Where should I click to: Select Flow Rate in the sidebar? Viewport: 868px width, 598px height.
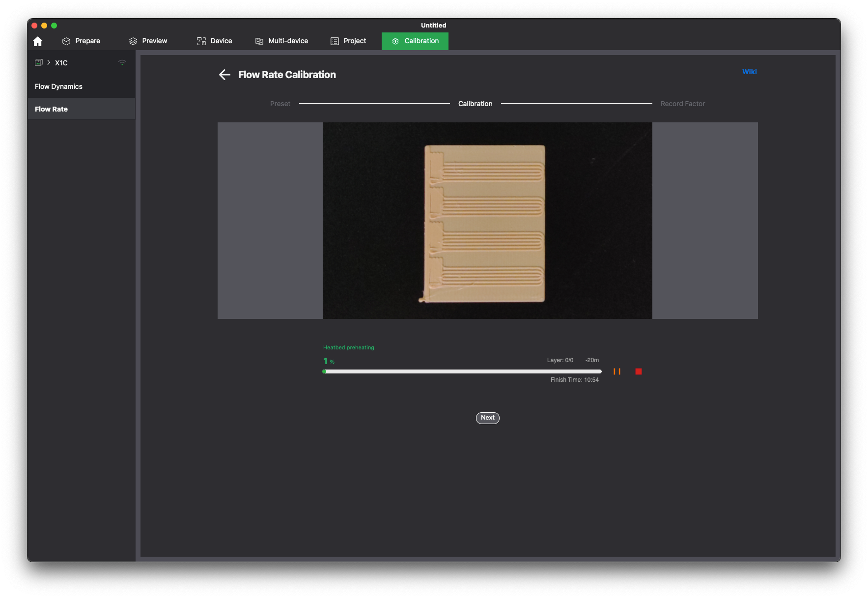point(51,109)
